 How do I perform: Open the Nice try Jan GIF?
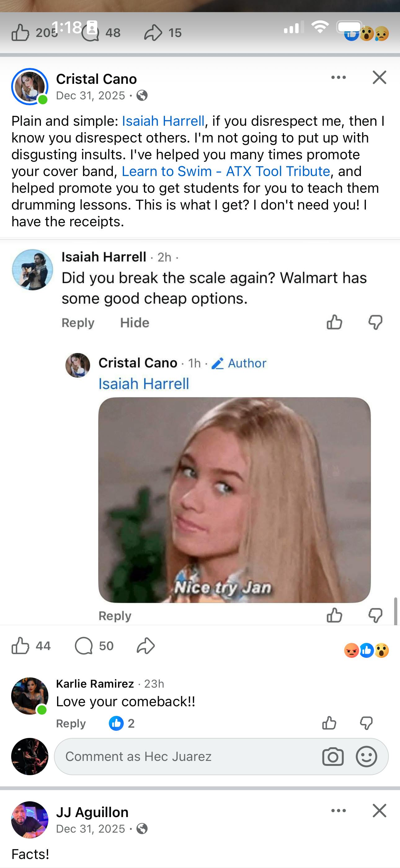coord(234,500)
